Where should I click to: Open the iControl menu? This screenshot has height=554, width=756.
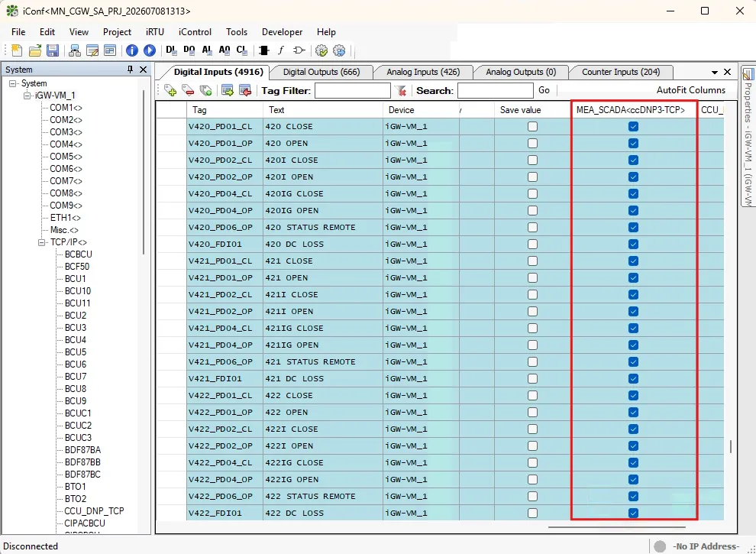click(195, 32)
